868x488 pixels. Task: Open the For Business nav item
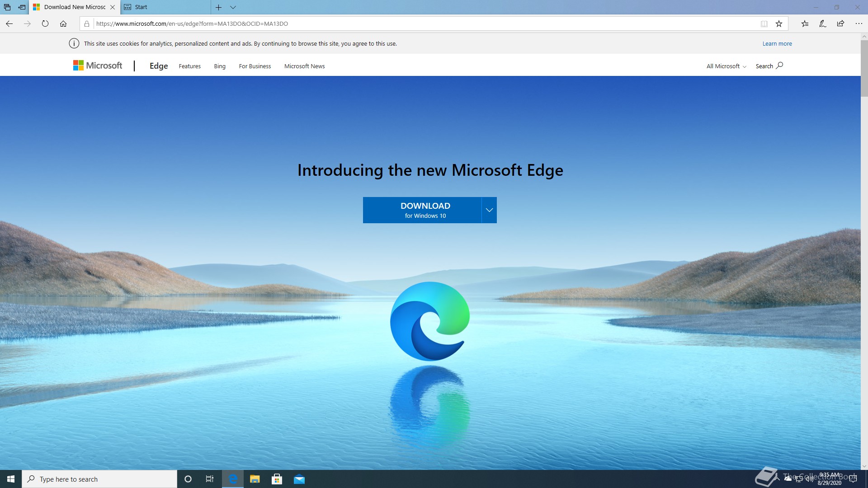coord(255,66)
